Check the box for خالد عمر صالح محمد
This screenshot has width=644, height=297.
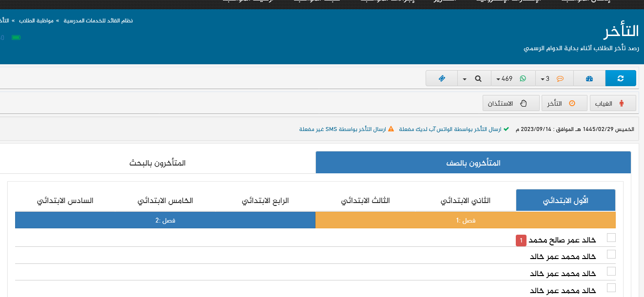click(611, 238)
